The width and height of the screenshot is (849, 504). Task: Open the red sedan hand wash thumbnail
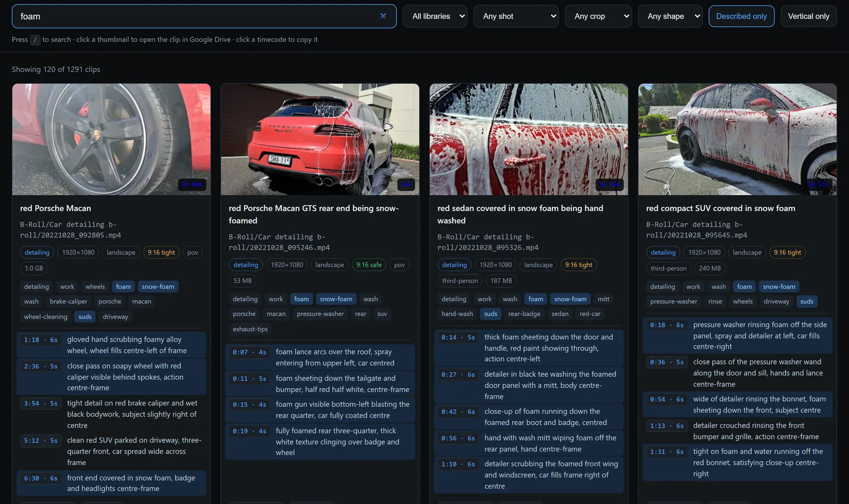pos(529,139)
